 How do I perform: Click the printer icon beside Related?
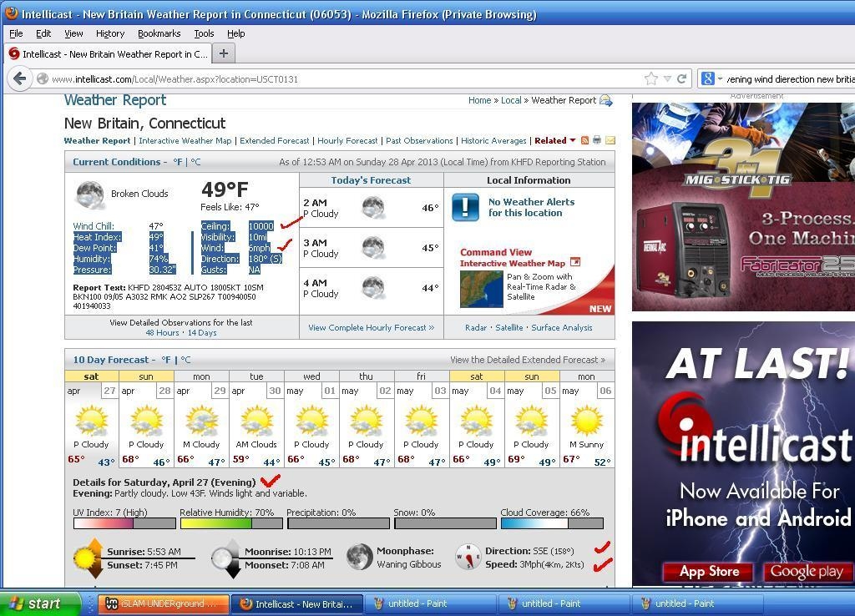tap(597, 140)
